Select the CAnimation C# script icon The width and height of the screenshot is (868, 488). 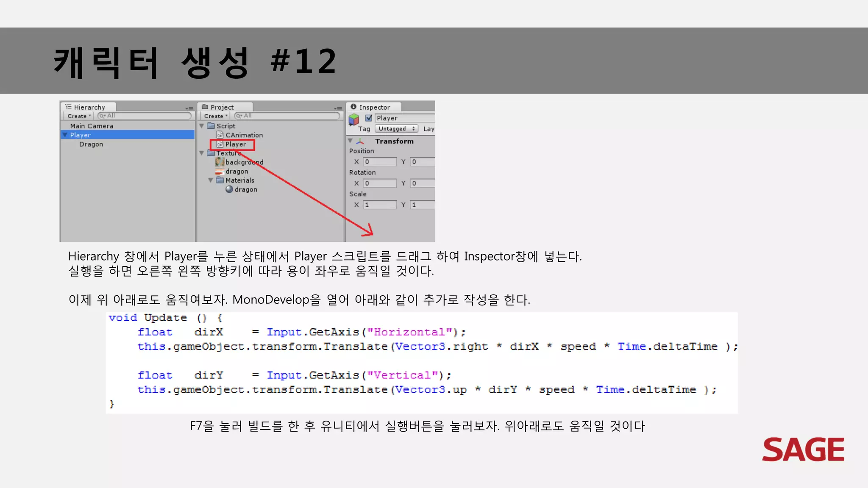220,135
